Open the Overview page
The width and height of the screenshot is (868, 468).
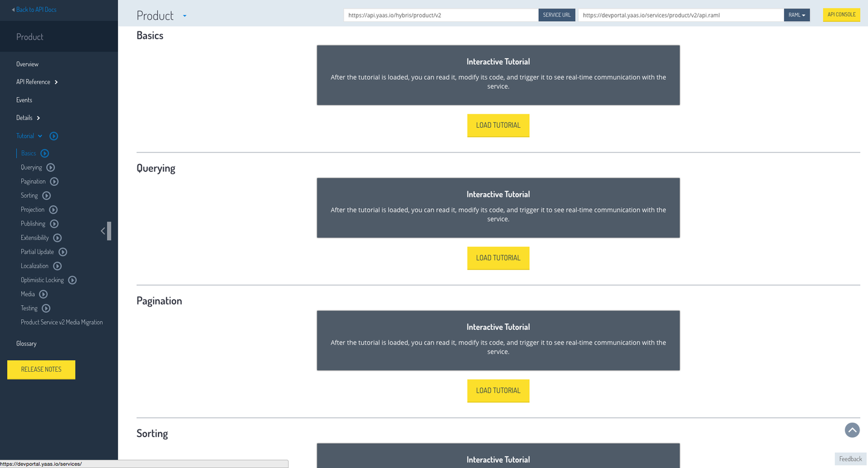click(27, 64)
